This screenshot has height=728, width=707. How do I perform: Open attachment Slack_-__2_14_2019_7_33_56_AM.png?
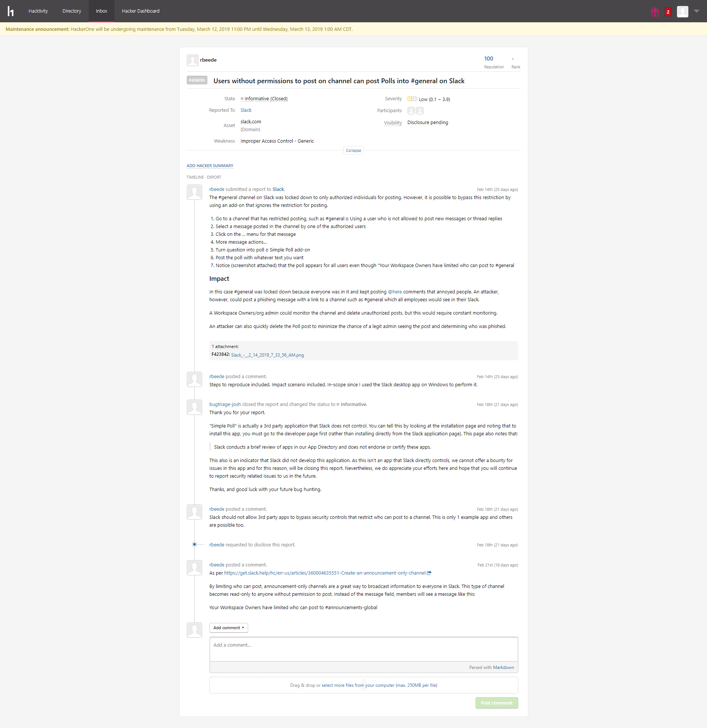click(x=267, y=355)
